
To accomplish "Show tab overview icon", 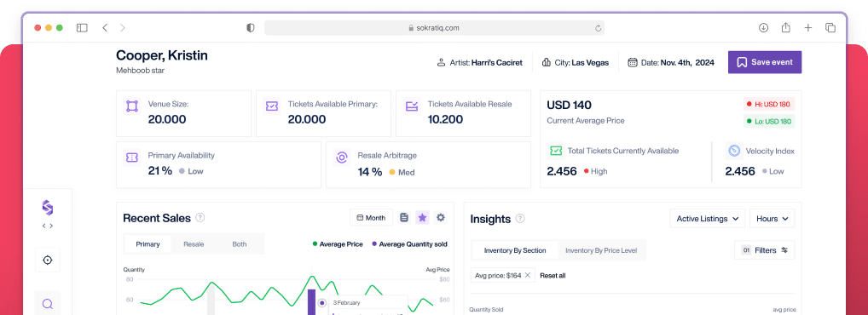I will 830,27.
